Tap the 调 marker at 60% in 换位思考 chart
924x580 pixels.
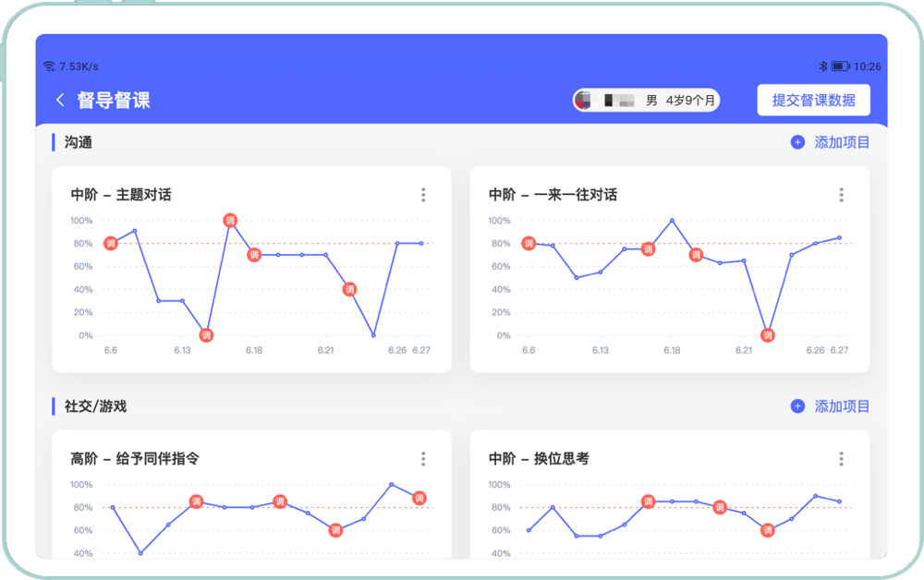[767, 530]
